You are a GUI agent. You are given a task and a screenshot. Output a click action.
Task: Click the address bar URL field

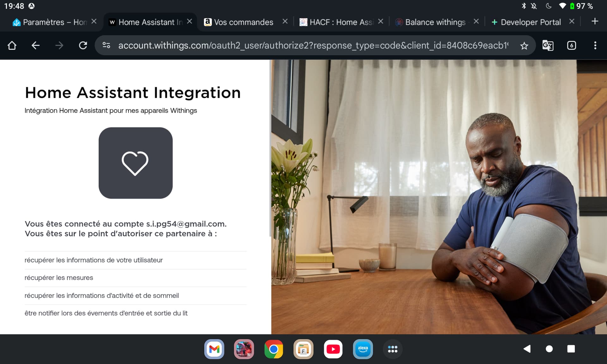[x=313, y=45]
